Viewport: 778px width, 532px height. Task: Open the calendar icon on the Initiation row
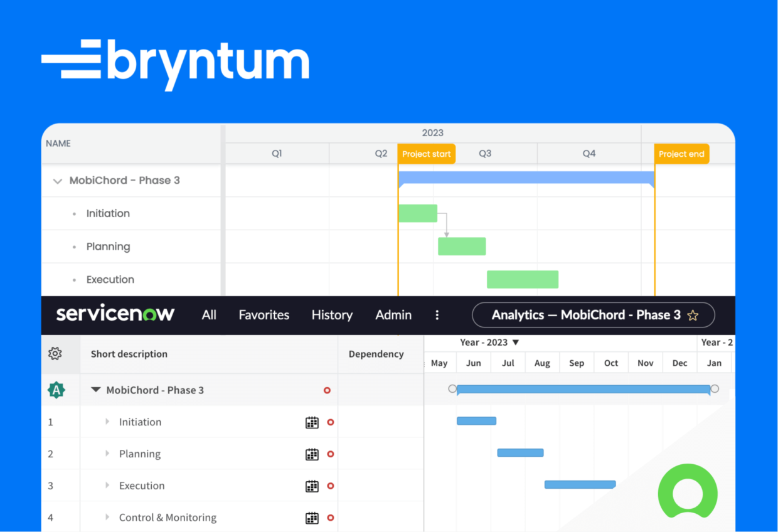(312, 423)
